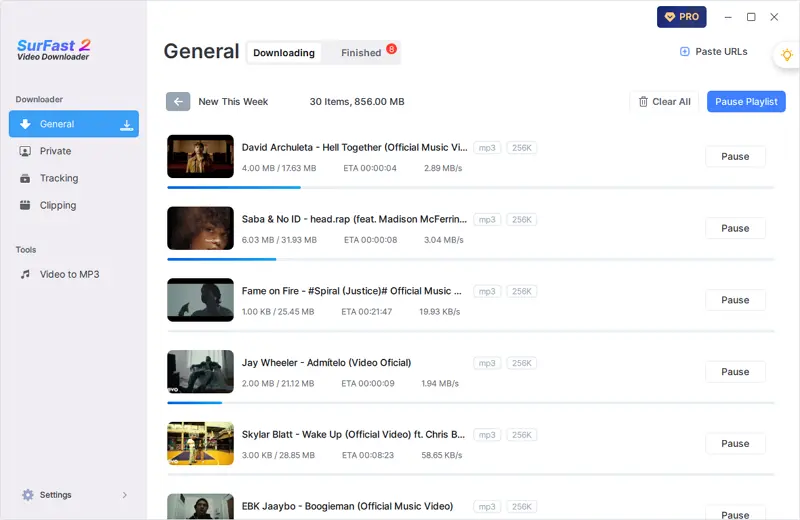800x520 pixels.
Task: Pause the entire playlist
Action: [x=746, y=102]
